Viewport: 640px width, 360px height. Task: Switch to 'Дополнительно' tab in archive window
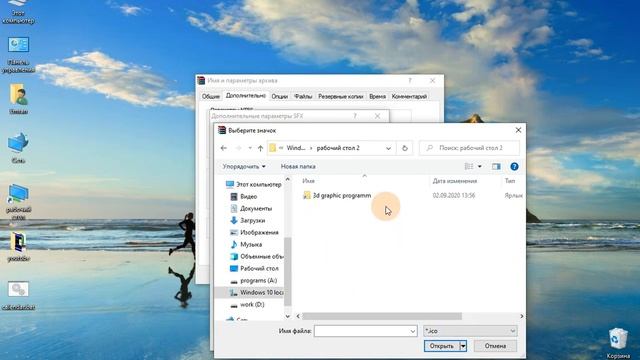(x=246, y=96)
